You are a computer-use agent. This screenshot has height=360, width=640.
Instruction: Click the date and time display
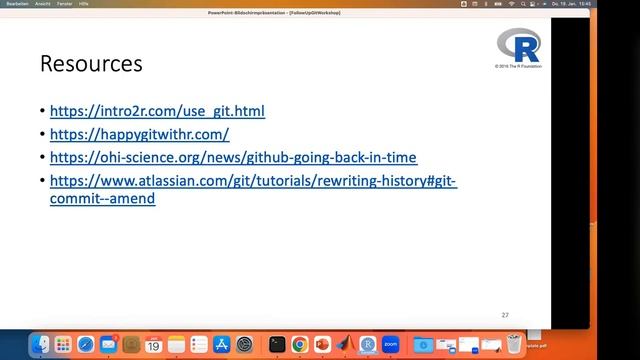pyautogui.click(x=571, y=4)
